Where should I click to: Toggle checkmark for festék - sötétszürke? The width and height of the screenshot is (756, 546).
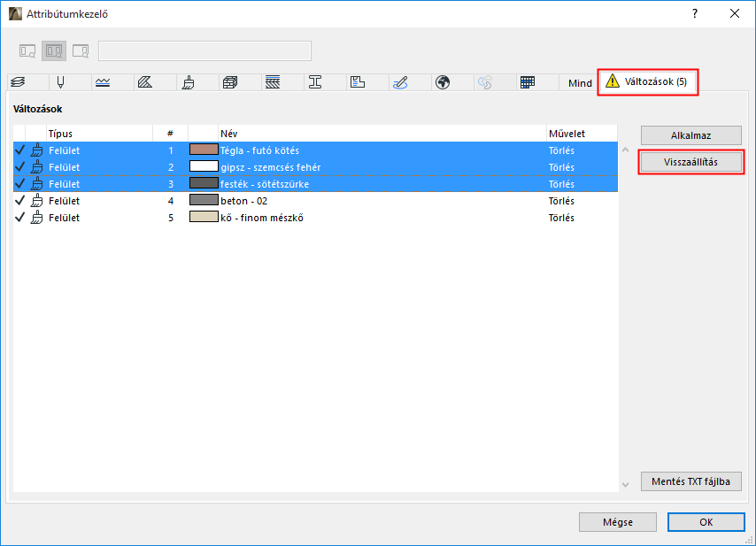pos(19,183)
